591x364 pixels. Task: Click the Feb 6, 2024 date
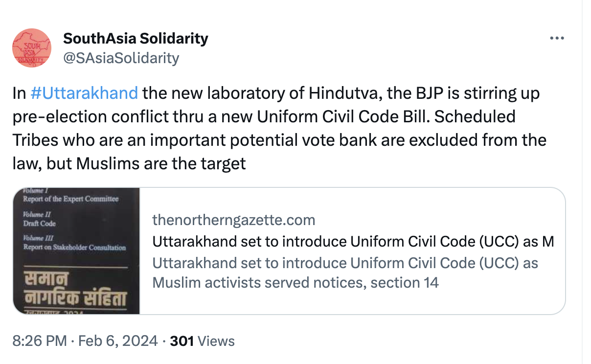(x=117, y=341)
